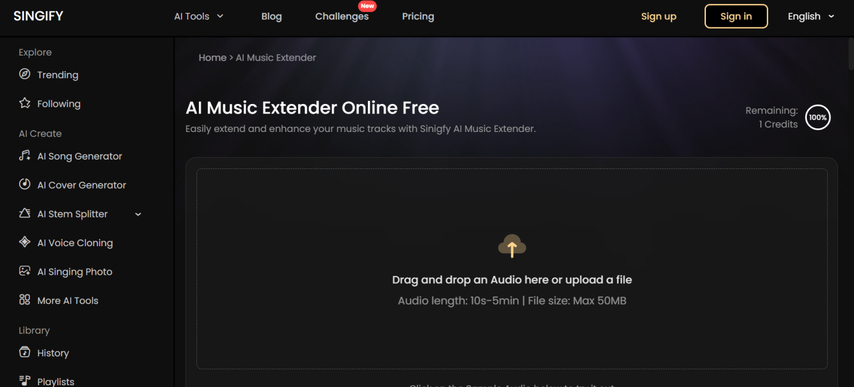Click the AI Song Generator music note icon
Image resolution: width=854 pixels, height=387 pixels.
point(25,156)
